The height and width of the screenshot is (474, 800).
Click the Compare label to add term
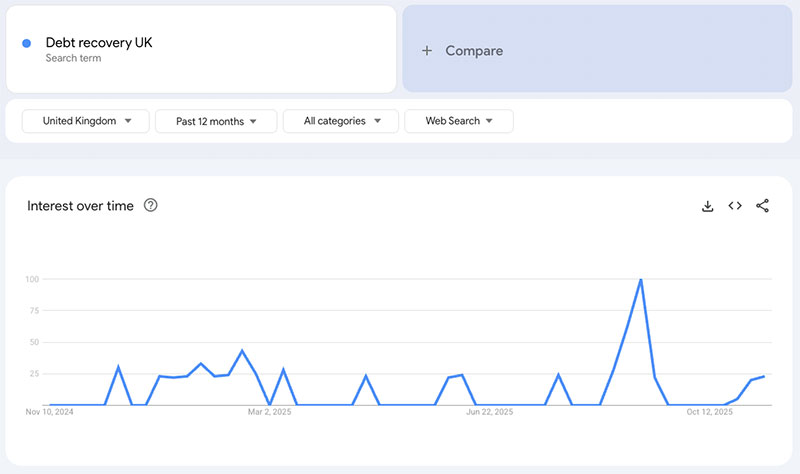(x=474, y=51)
